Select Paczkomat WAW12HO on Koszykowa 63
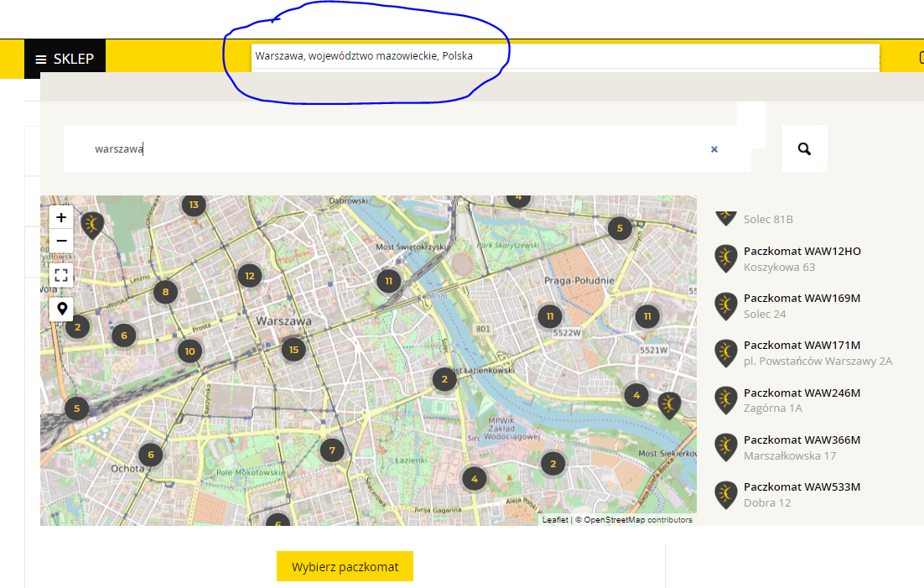Image resolution: width=924 pixels, height=588 pixels. click(x=802, y=252)
